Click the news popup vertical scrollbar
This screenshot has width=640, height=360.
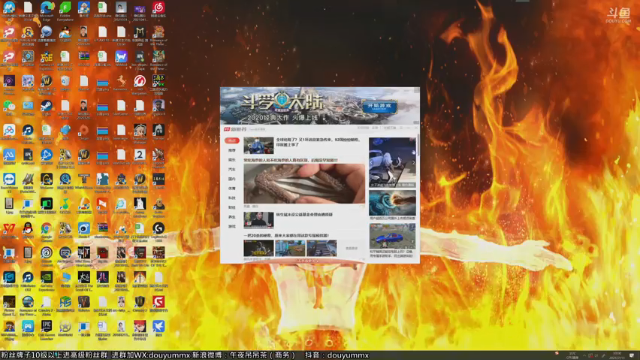[x=418, y=145]
